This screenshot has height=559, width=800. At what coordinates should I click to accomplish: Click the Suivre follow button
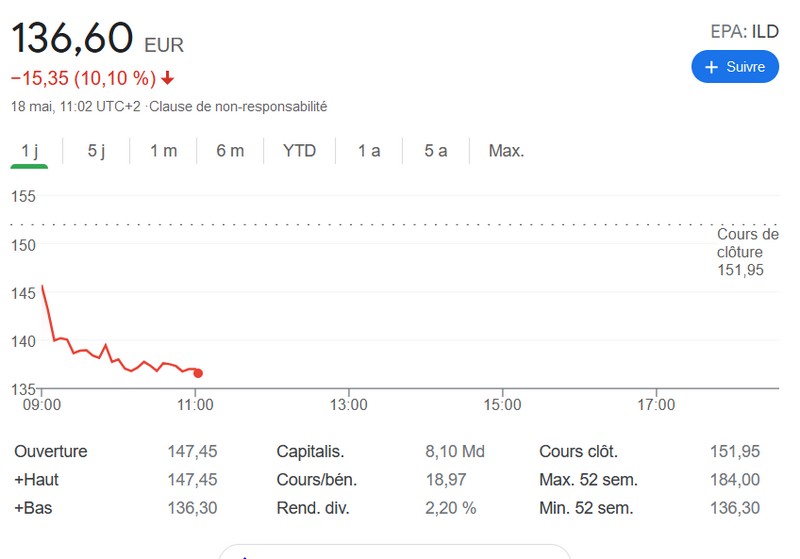[735, 67]
